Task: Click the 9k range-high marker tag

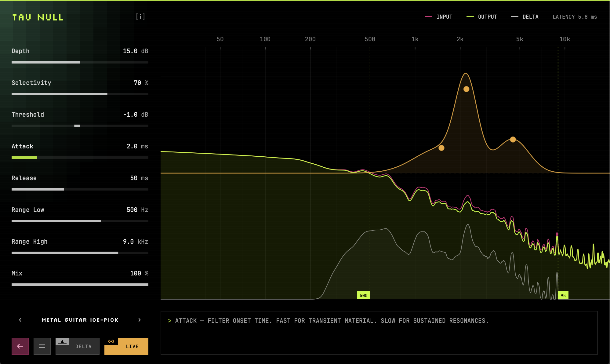Action: (x=563, y=295)
